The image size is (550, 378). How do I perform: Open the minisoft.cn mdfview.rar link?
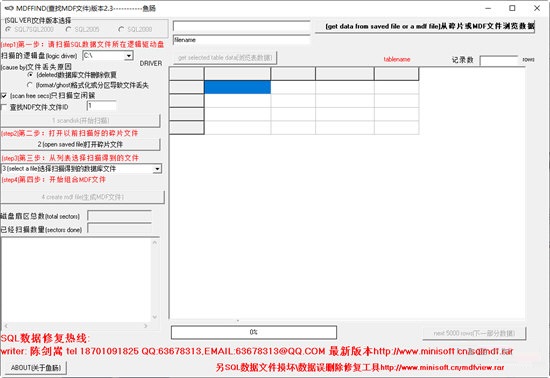(442, 367)
